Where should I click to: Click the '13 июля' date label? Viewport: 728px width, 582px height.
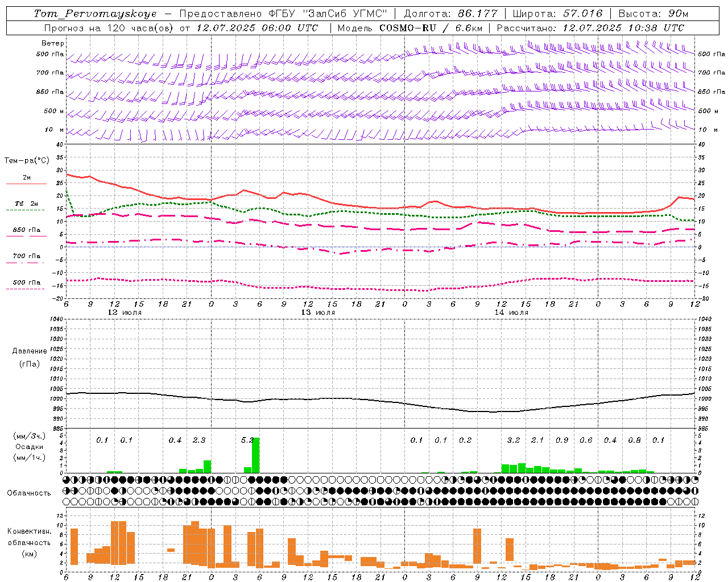click(318, 313)
